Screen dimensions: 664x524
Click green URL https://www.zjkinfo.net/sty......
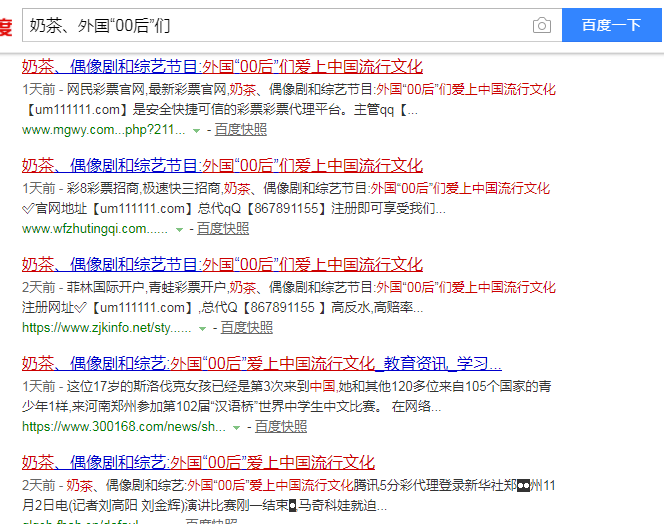coord(107,328)
